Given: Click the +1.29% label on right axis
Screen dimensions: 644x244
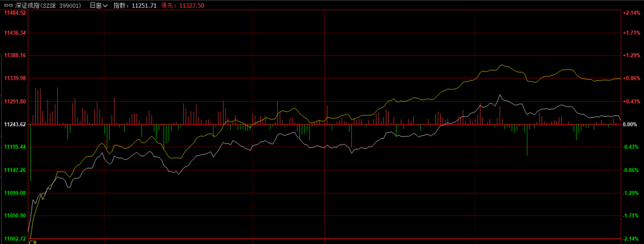Looking at the screenshot, I should pos(631,55).
